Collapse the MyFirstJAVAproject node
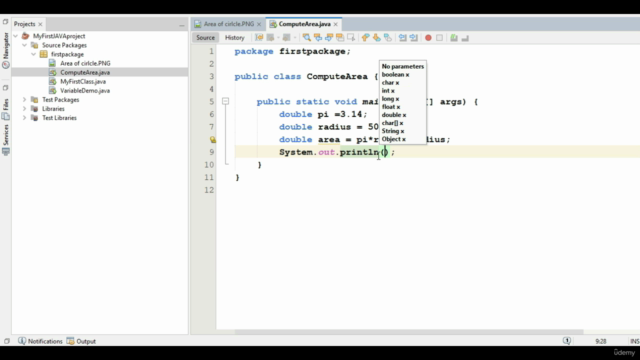This screenshot has width=640, height=360. click(x=16, y=36)
